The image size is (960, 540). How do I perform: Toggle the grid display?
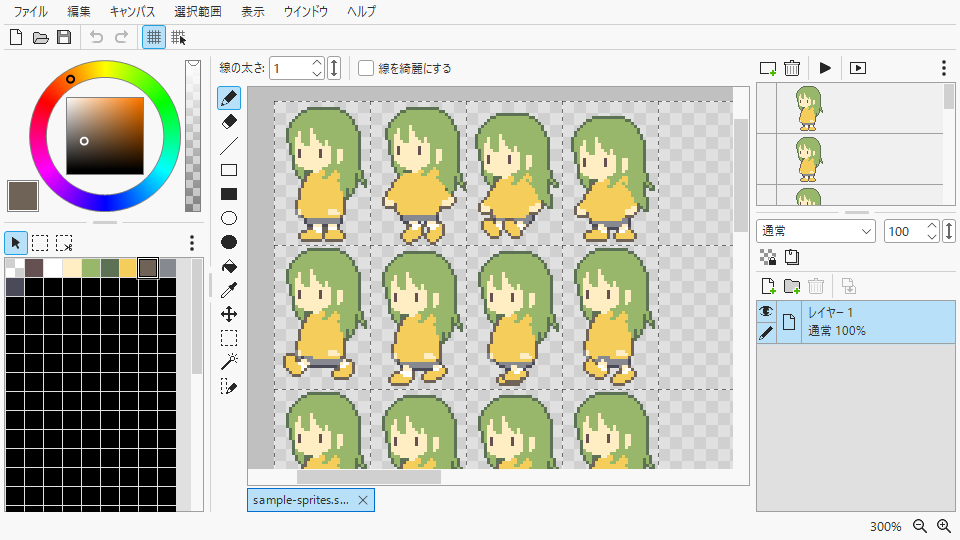154,37
